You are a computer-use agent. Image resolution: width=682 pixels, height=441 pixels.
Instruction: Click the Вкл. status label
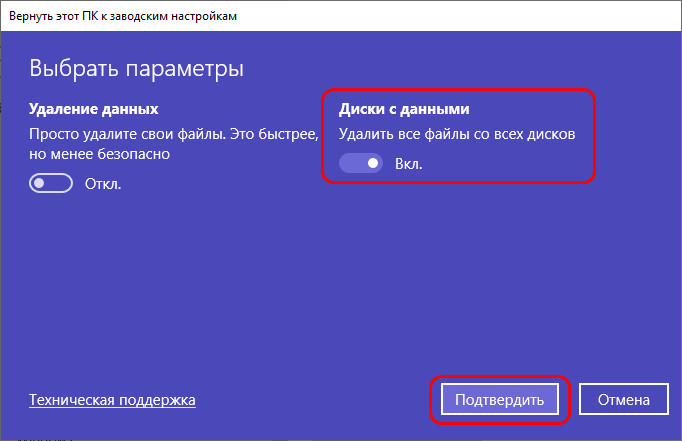[x=408, y=163]
